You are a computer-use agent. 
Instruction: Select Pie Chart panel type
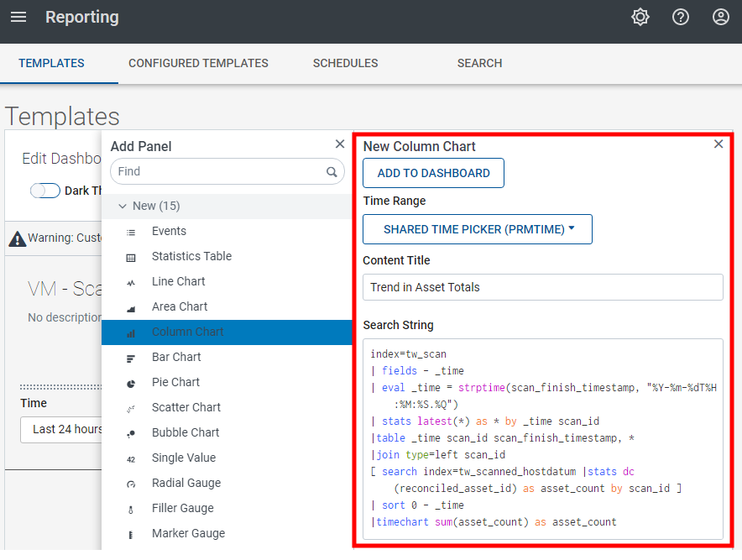tap(227, 382)
